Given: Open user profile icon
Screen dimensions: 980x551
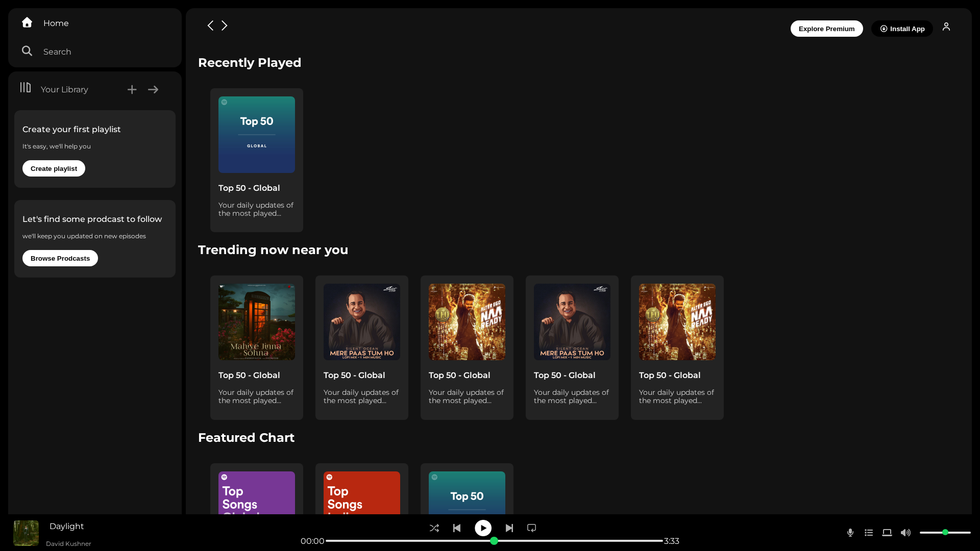Looking at the screenshot, I should [x=946, y=27].
